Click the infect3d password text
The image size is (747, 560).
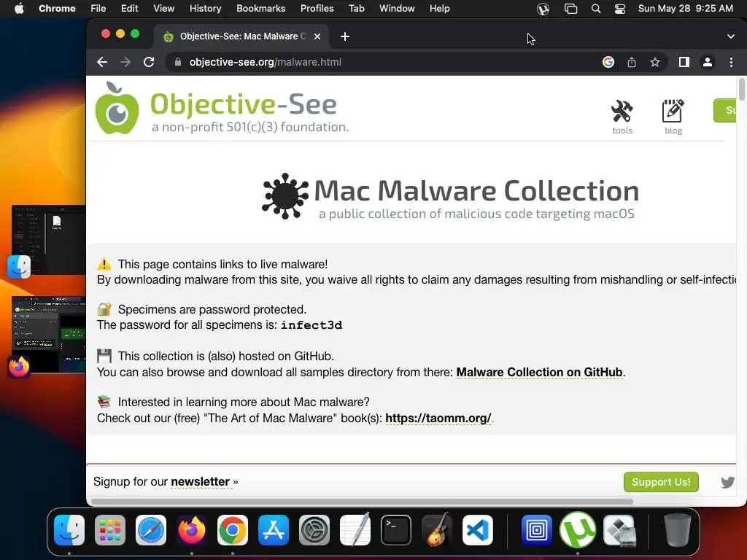click(x=311, y=325)
